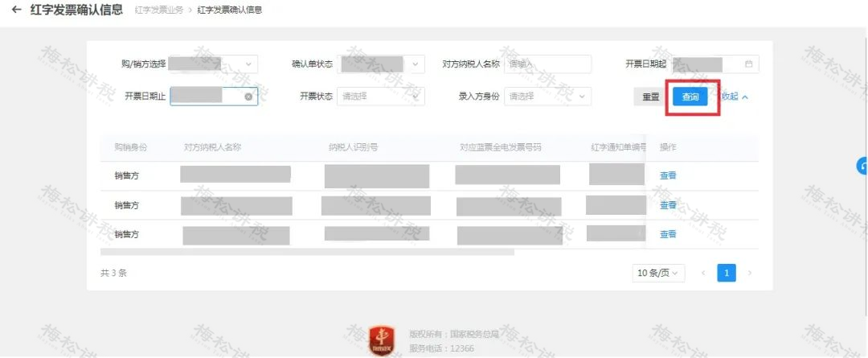This screenshot has width=868, height=358.
Task: Click the 购销身份 column header
Action: point(131,147)
